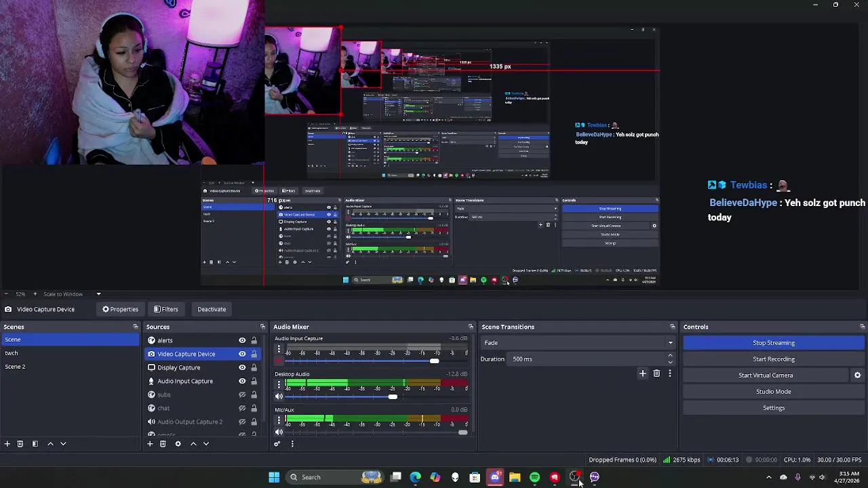Add a scene transition with plus
The height and width of the screenshot is (488, 868).
643,373
